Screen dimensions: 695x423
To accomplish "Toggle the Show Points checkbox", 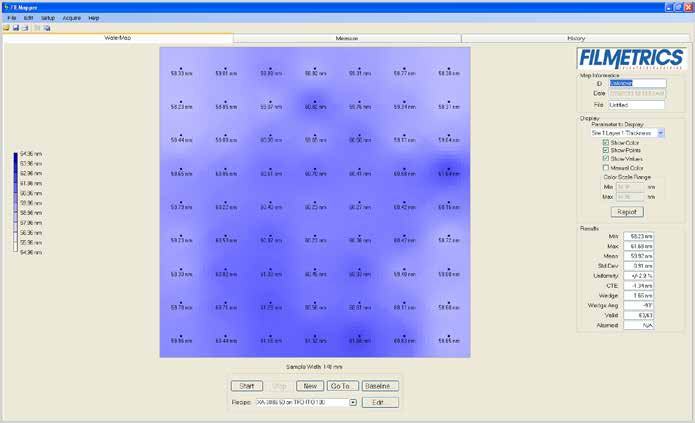I will coord(606,151).
